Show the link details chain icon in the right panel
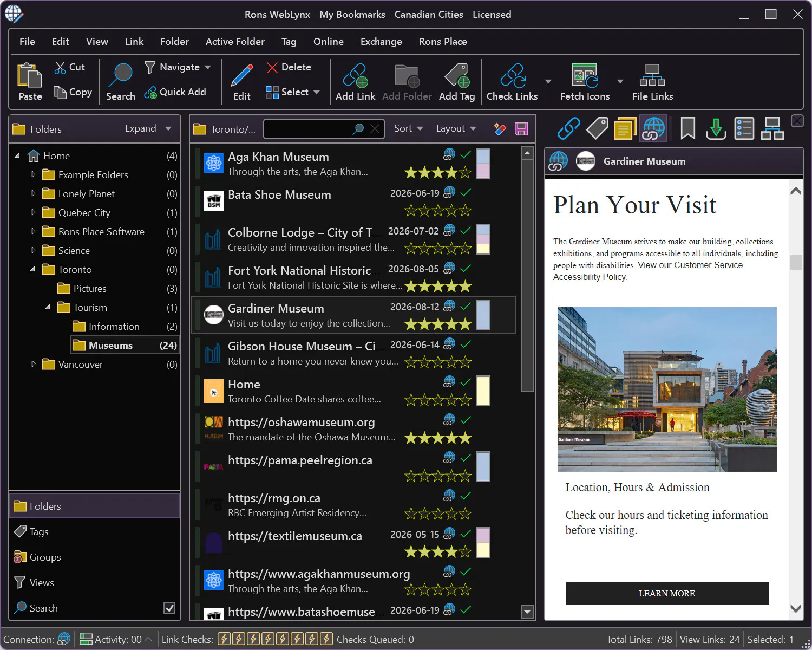The image size is (812, 650). click(569, 129)
